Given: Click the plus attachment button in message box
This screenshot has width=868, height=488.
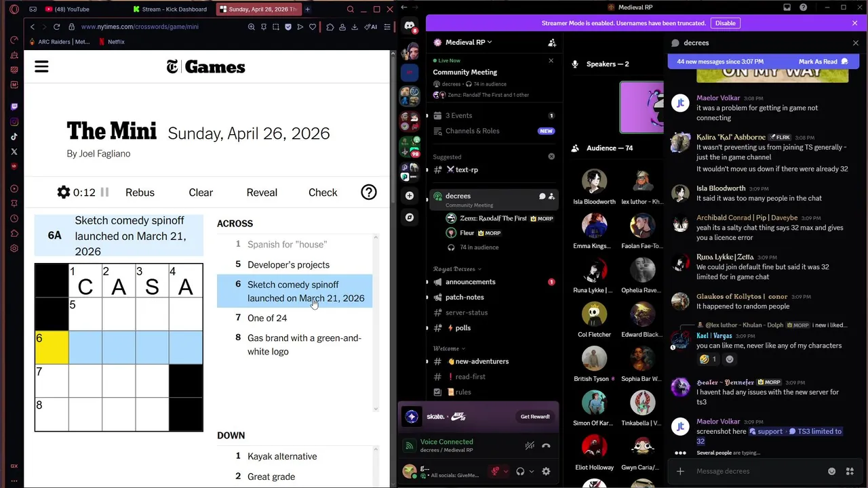Looking at the screenshot, I should pos(680,471).
